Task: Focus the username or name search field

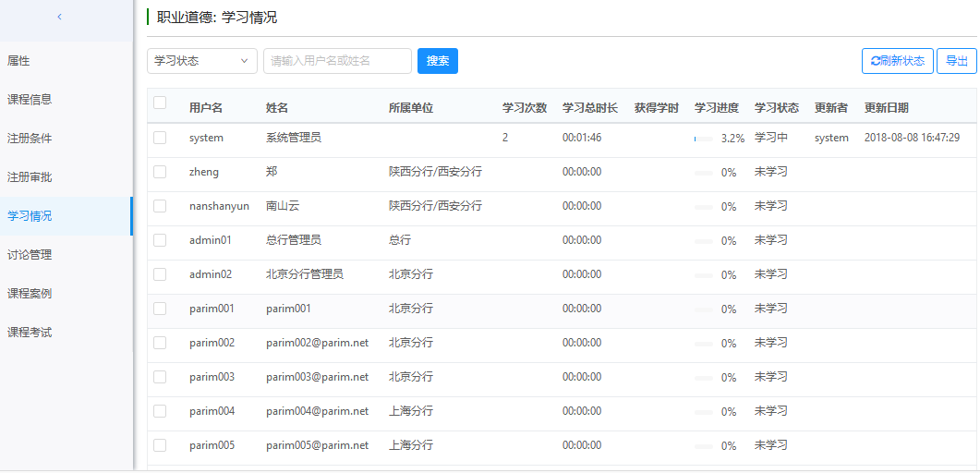Action: (337, 61)
